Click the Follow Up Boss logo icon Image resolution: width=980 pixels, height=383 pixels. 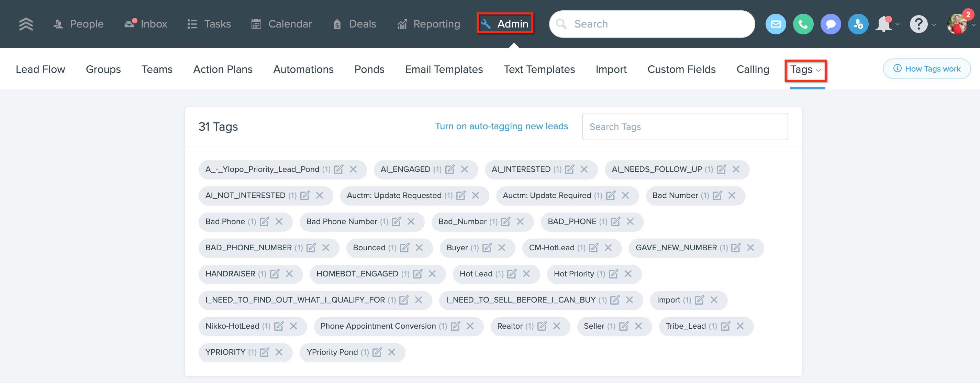[26, 24]
